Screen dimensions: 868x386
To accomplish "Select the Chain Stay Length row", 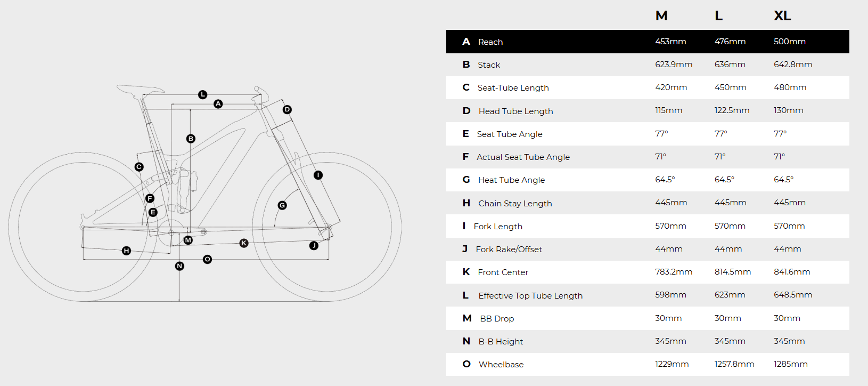I will click(648, 203).
